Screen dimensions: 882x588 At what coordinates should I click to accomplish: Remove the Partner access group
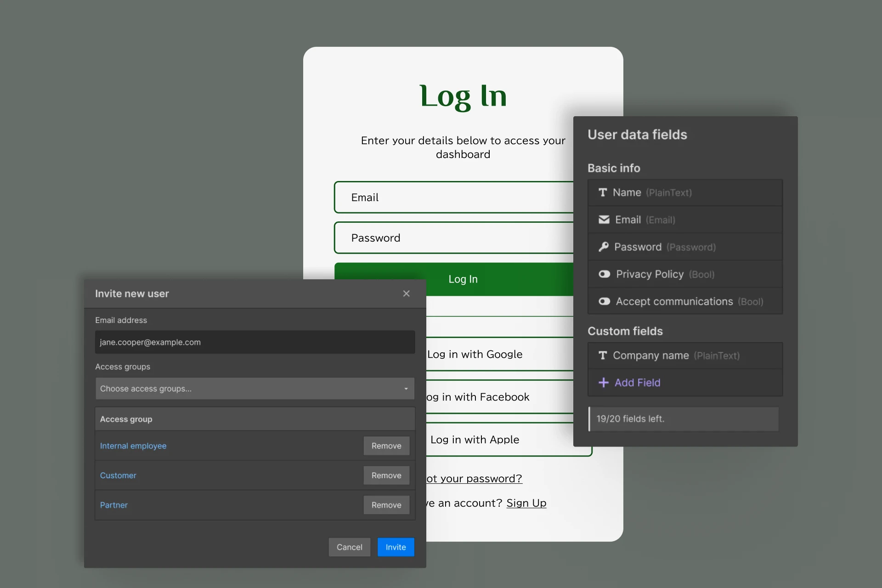click(386, 505)
